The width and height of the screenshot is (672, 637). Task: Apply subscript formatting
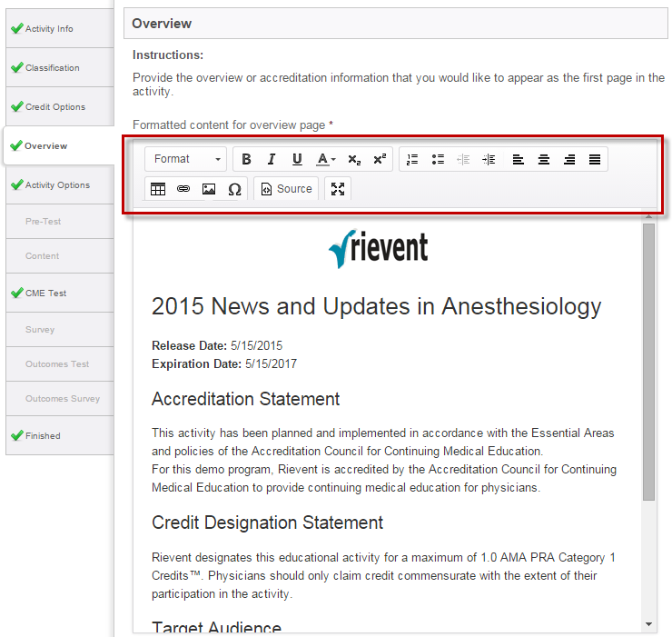(354, 159)
